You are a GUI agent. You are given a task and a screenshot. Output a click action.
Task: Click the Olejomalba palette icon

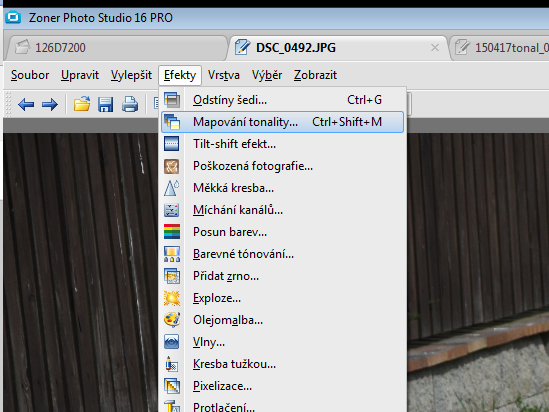[172, 320]
